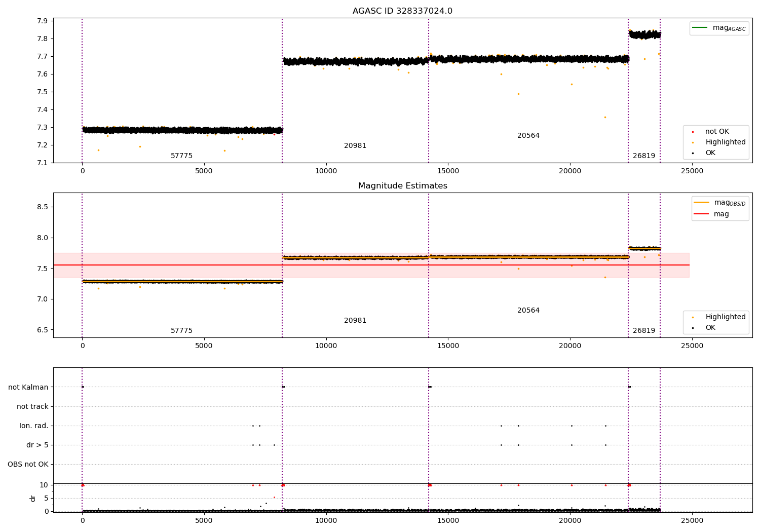Click the 'OBS not OK' axis label
Image resolution: width=760 pixels, height=532 pixels.
coord(28,464)
